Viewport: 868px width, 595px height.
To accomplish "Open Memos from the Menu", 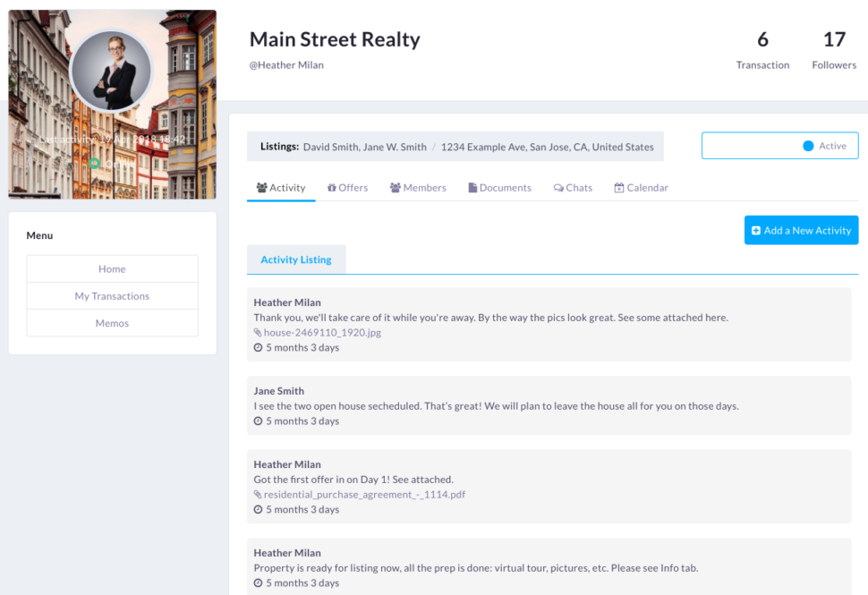I will click(113, 323).
